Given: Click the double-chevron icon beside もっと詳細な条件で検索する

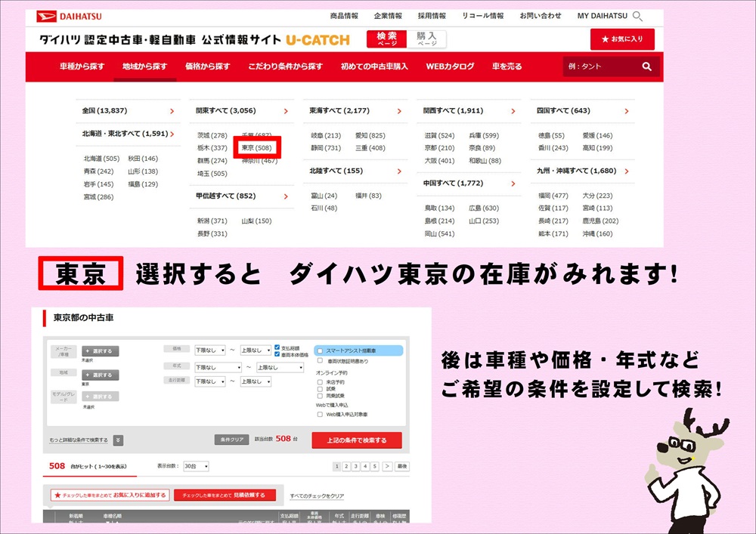Looking at the screenshot, I should pyautogui.click(x=119, y=440).
